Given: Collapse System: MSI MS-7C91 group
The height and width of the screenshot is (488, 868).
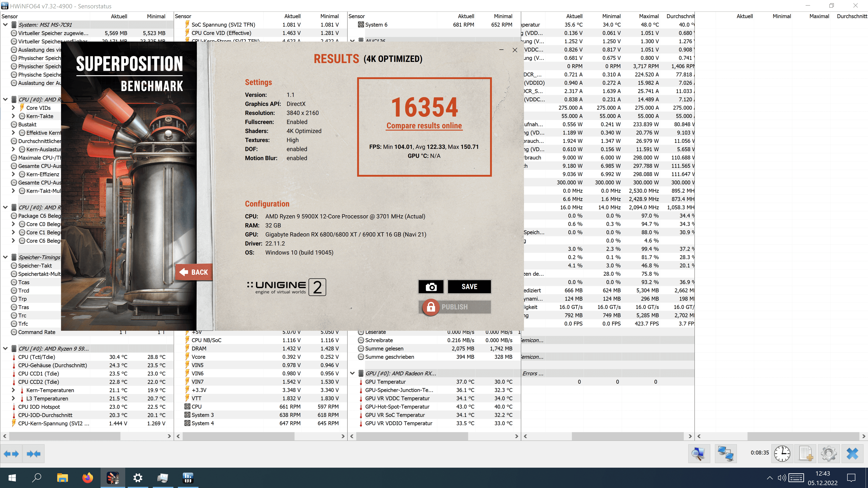Looking at the screenshot, I should click(x=5, y=25).
